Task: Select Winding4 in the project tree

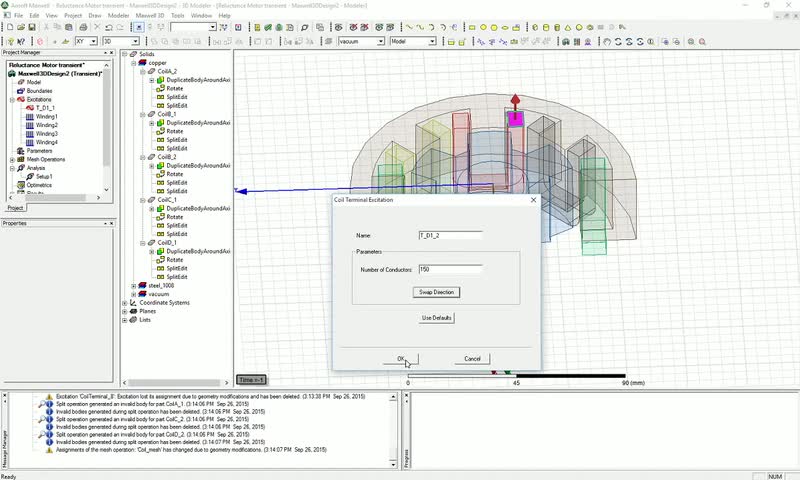Action: coord(46,142)
